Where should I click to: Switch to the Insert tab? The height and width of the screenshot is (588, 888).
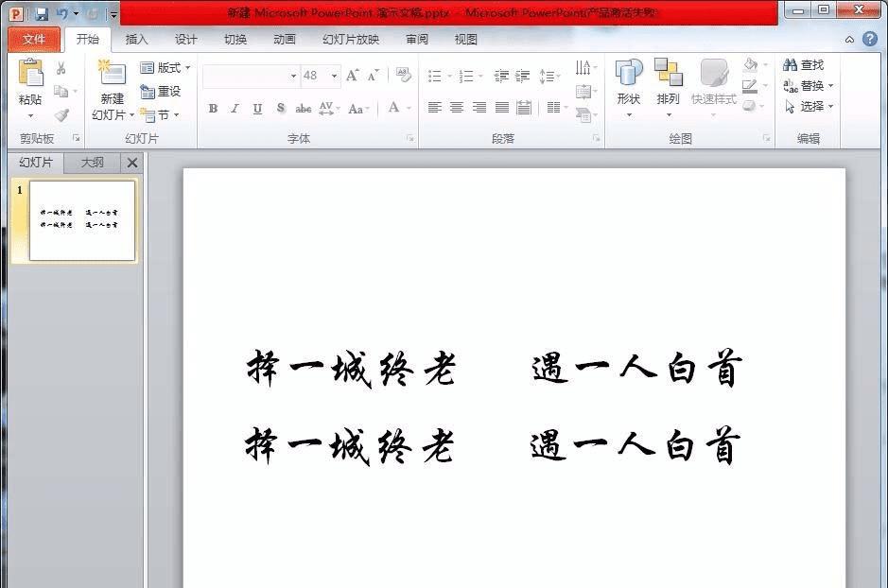(136, 39)
